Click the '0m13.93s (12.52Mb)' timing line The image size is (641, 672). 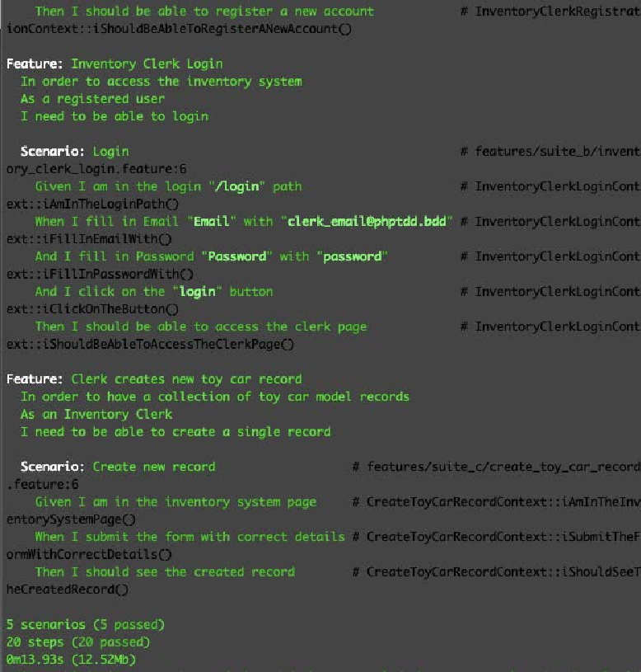coord(71,659)
